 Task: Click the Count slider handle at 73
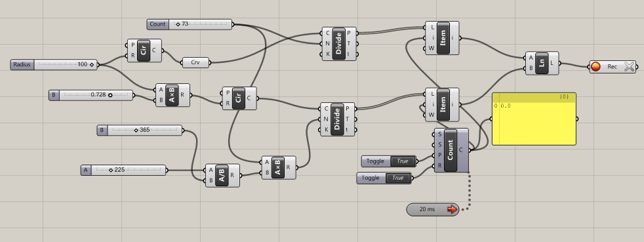178,24
